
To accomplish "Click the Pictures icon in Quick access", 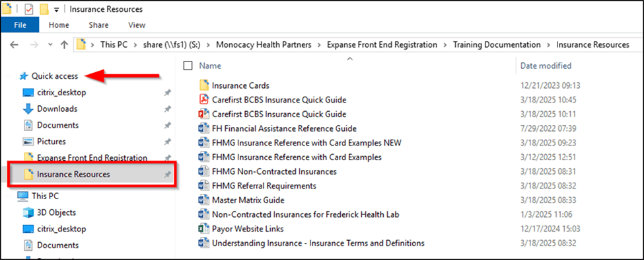I will click(x=28, y=142).
